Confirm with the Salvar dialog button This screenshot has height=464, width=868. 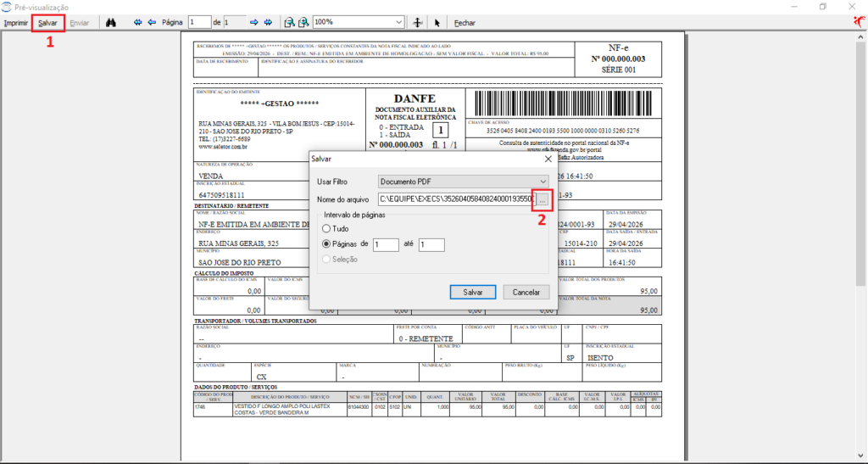click(473, 293)
